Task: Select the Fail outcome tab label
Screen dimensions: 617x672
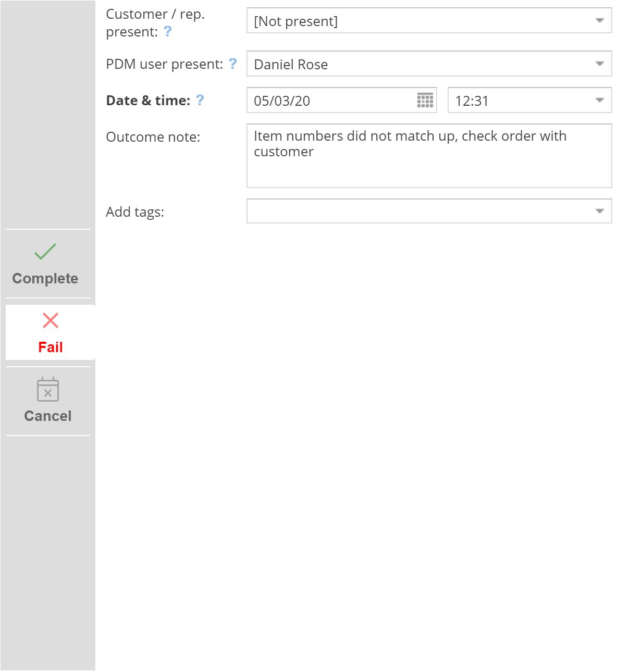Action: (x=51, y=347)
